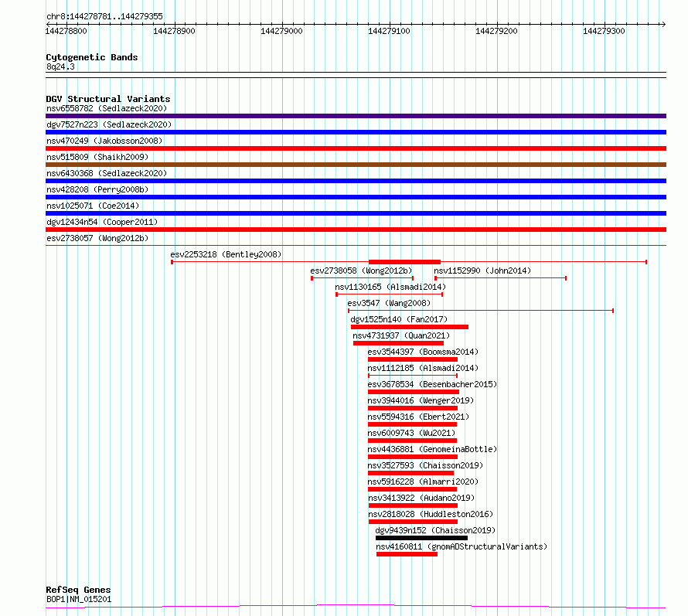Select the nsv470249 (Jakobsson2008) variant label
This screenshot has height=616, width=688.
pyautogui.click(x=104, y=141)
